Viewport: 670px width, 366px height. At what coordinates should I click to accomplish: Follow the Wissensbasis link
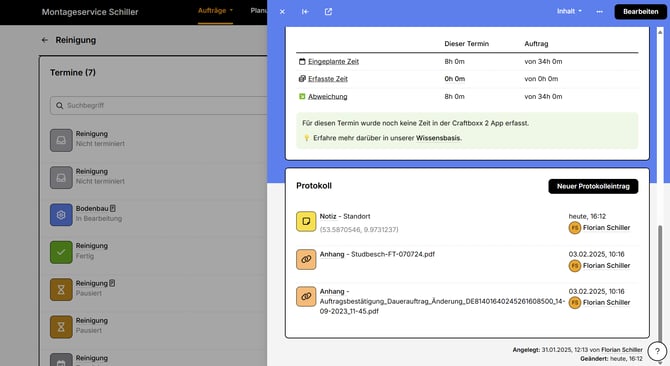(x=438, y=138)
